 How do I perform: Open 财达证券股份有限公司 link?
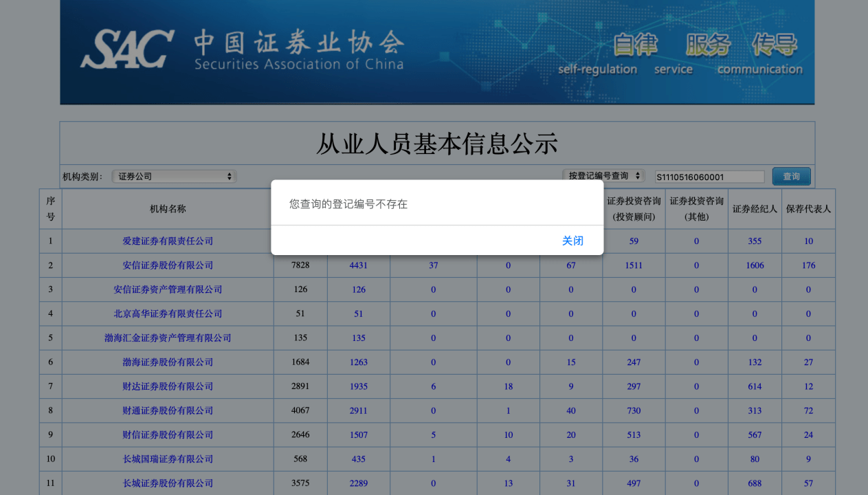tap(168, 386)
